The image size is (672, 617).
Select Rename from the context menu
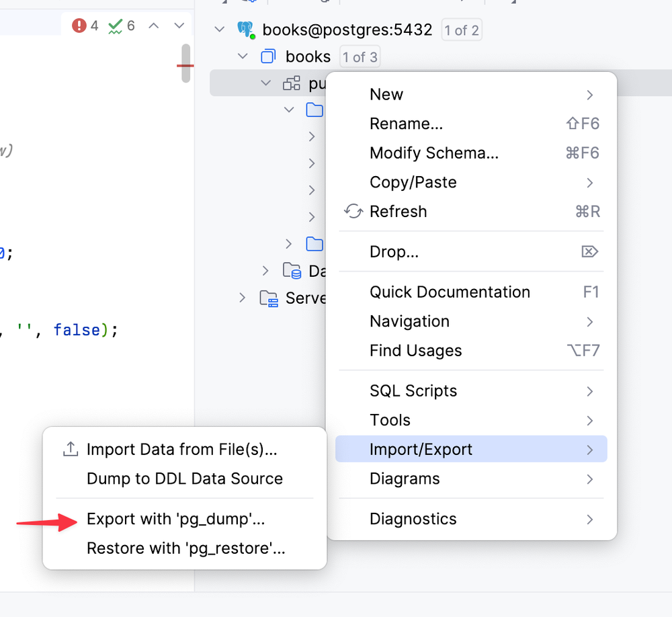click(407, 124)
